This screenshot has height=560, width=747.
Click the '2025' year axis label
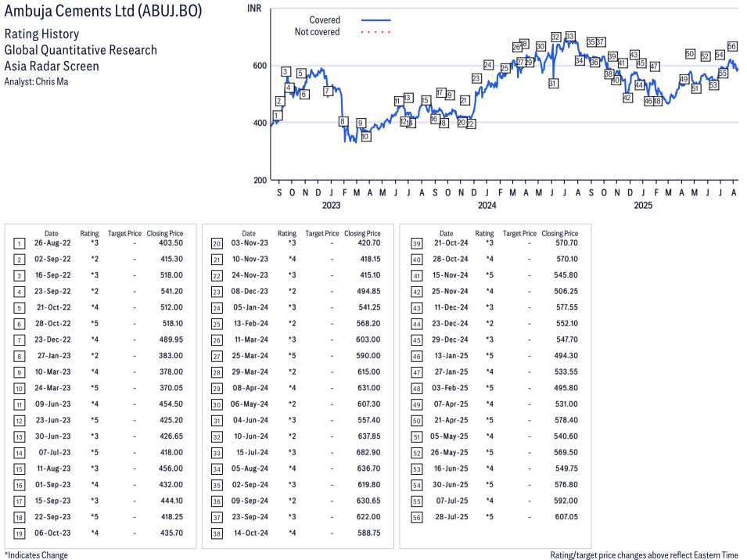(x=643, y=205)
